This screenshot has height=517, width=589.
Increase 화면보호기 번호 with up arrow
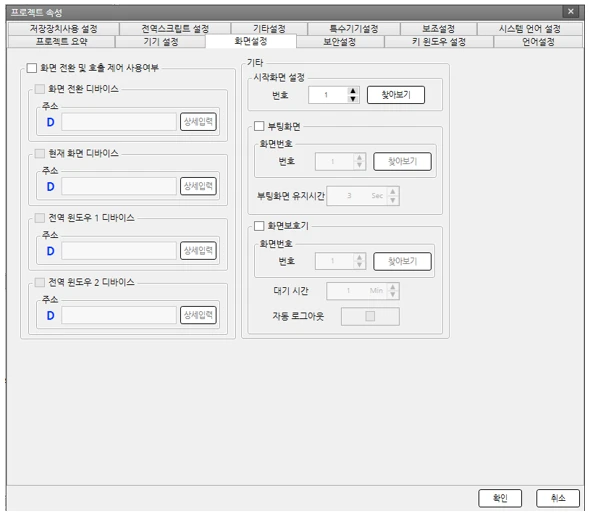(359, 257)
